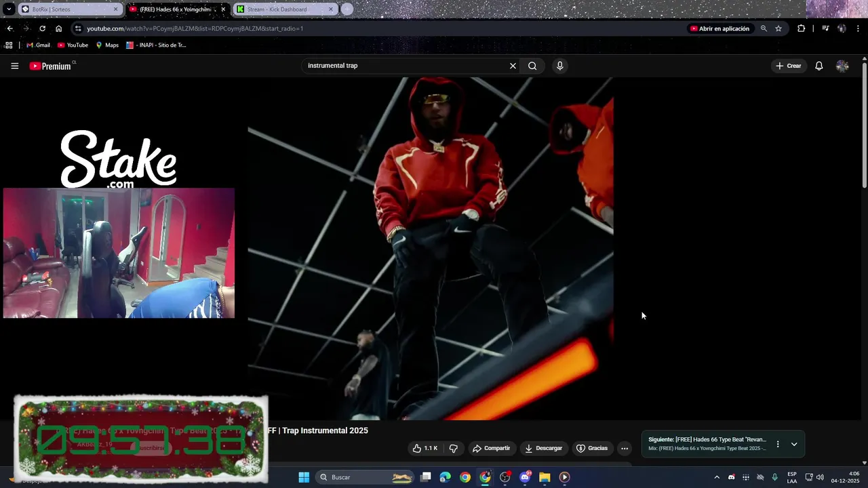Select the (FREE) Hades 66 YouTube tab

(x=178, y=9)
